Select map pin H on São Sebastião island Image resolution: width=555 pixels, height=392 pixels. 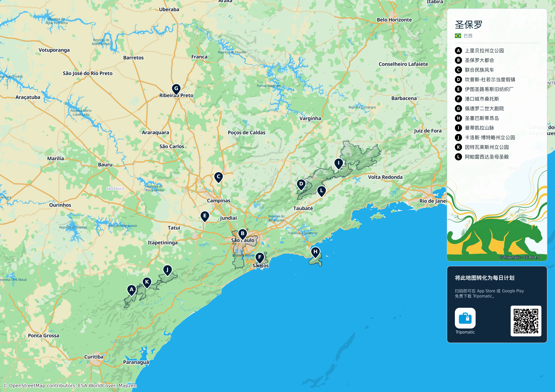pos(315,253)
